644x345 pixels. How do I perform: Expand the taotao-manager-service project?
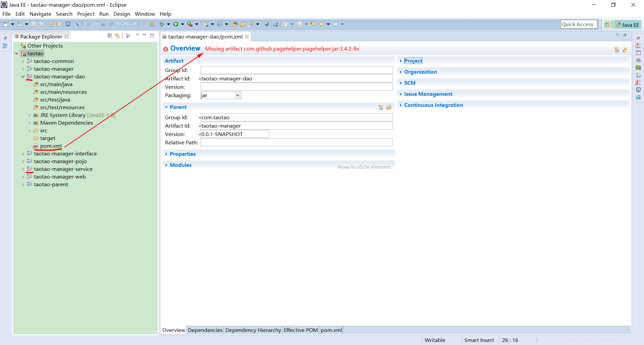pos(23,169)
